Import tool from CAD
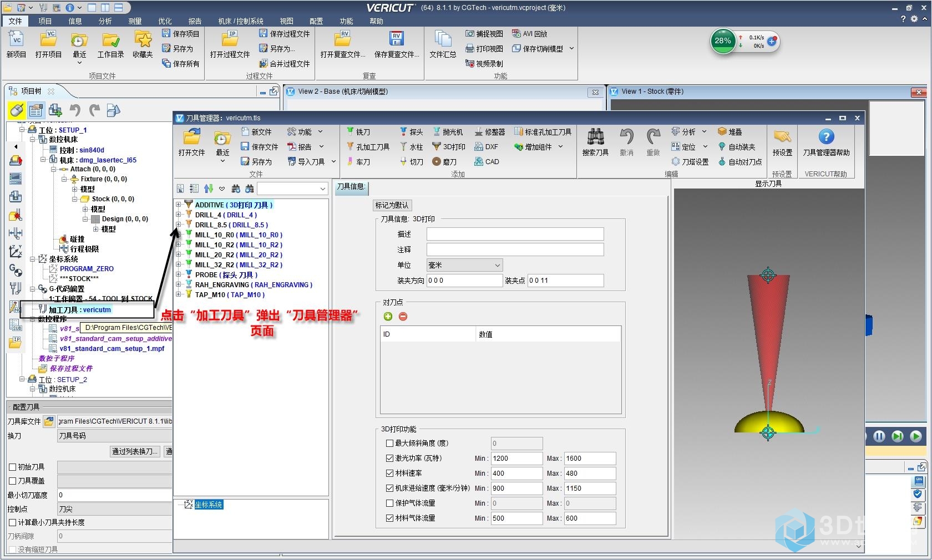Viewport: 932px width, 560px height. click(487, 162)
